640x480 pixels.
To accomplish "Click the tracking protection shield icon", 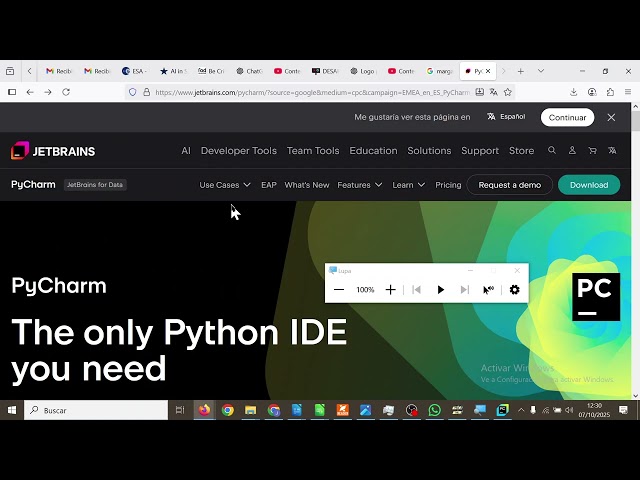I will 133,92.
